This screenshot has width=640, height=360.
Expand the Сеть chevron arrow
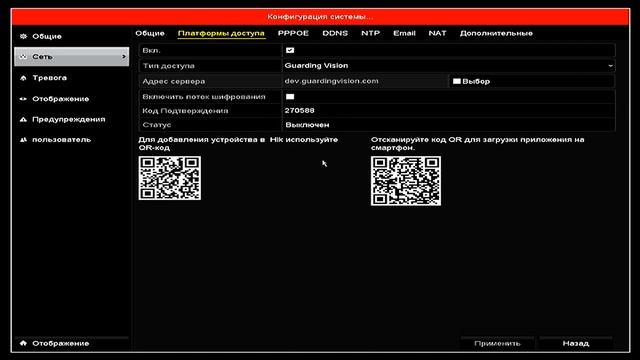click(124, 57)
